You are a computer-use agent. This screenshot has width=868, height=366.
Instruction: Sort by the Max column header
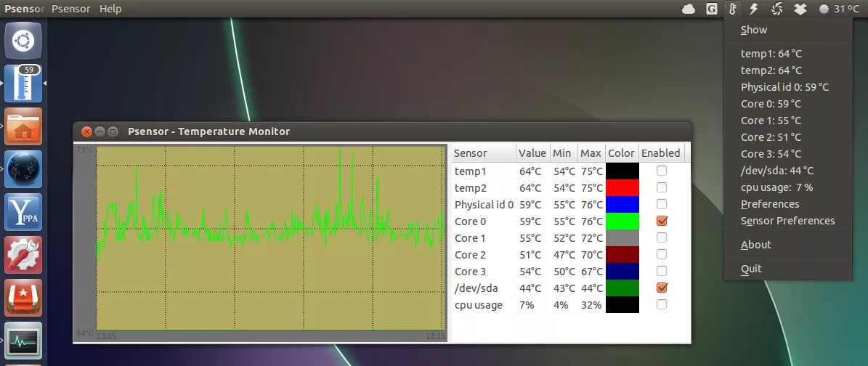591,153
